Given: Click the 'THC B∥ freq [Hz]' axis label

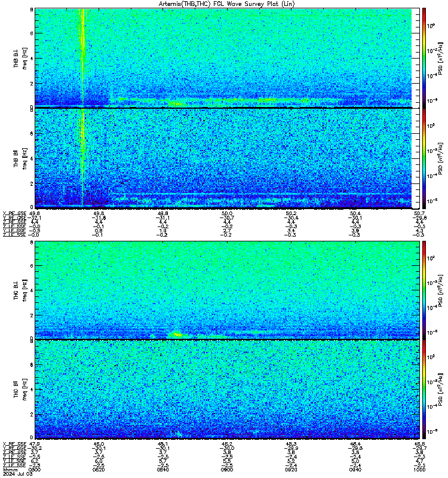Looking at the screenshot, I should coord(20,390).
